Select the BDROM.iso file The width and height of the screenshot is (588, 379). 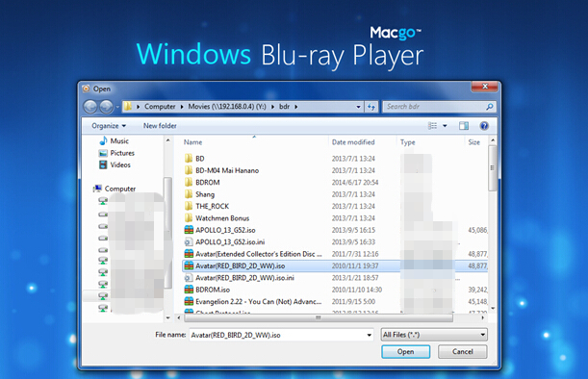(x=213, y=290)
